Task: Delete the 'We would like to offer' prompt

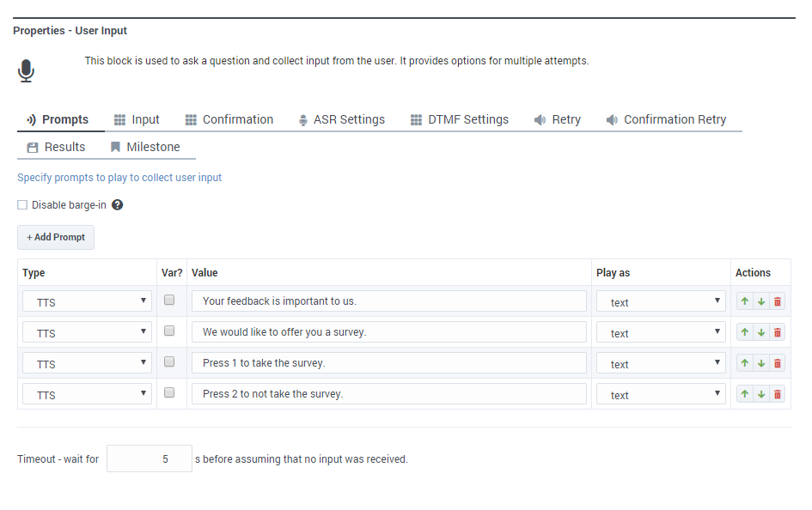Action: click(778, 332)
